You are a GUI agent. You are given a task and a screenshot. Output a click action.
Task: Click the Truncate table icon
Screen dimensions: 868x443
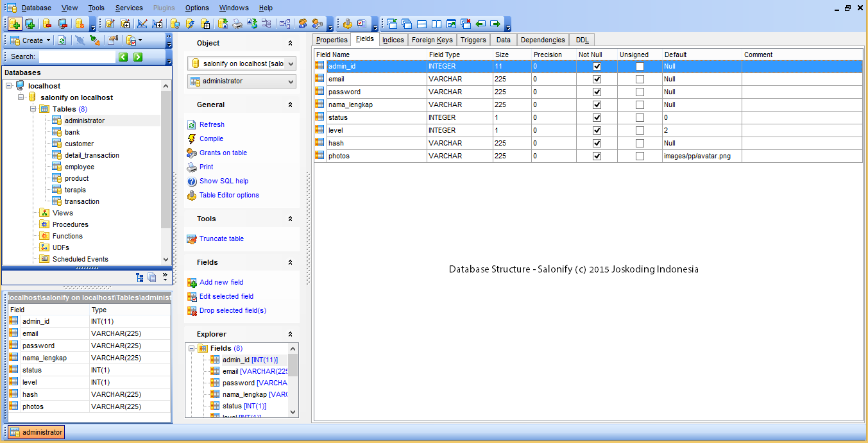point(191,238)
